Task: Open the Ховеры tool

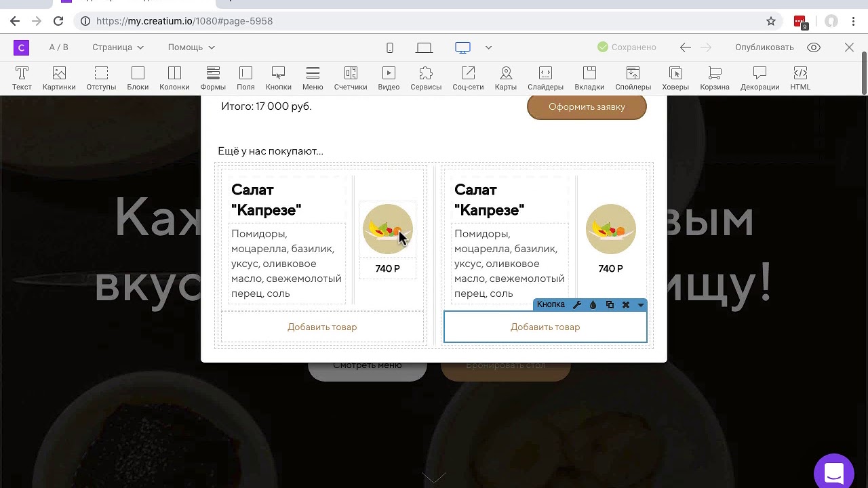Action: coord(675,78)
